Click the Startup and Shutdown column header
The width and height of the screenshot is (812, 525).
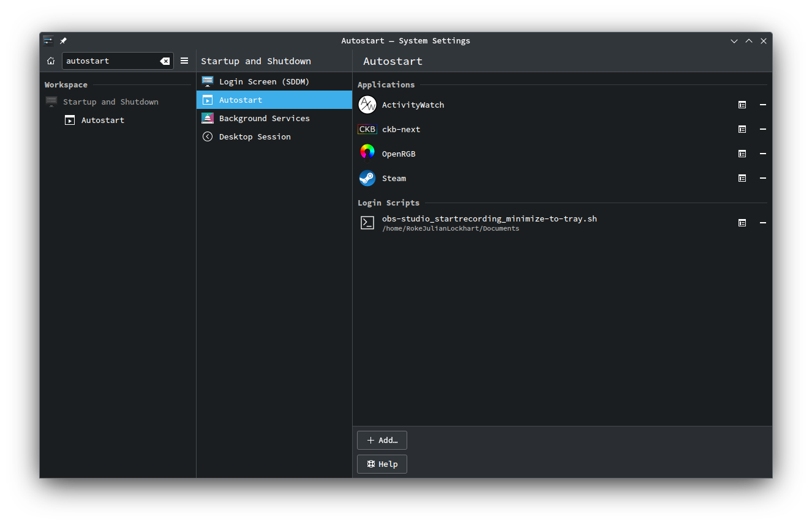(x=256, y=61)
